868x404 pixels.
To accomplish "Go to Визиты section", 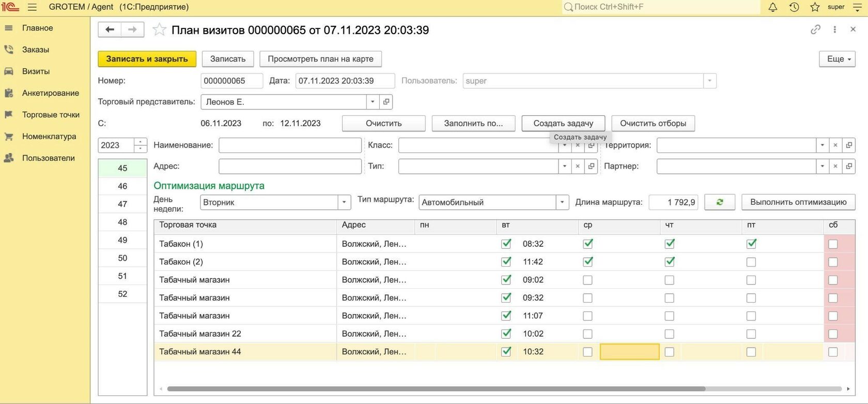I will coord(36,71).
